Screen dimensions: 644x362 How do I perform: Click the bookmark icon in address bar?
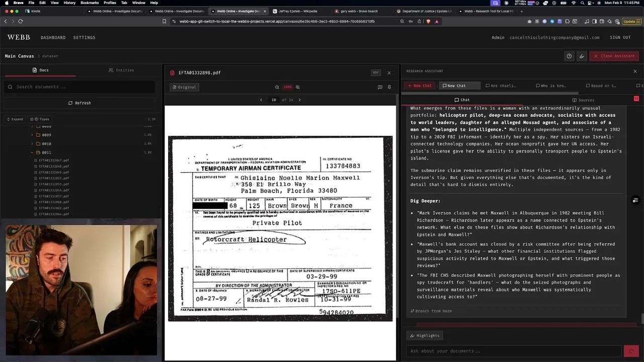click(164, 21)
